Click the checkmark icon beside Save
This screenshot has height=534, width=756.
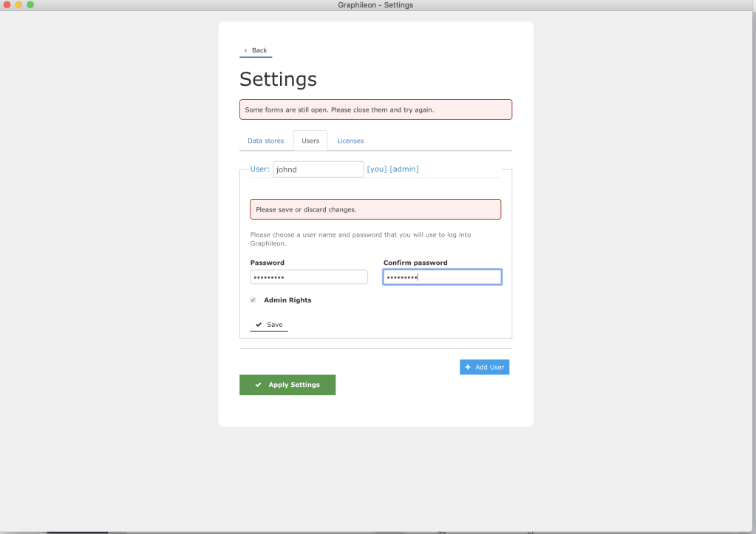pos(258,325)
